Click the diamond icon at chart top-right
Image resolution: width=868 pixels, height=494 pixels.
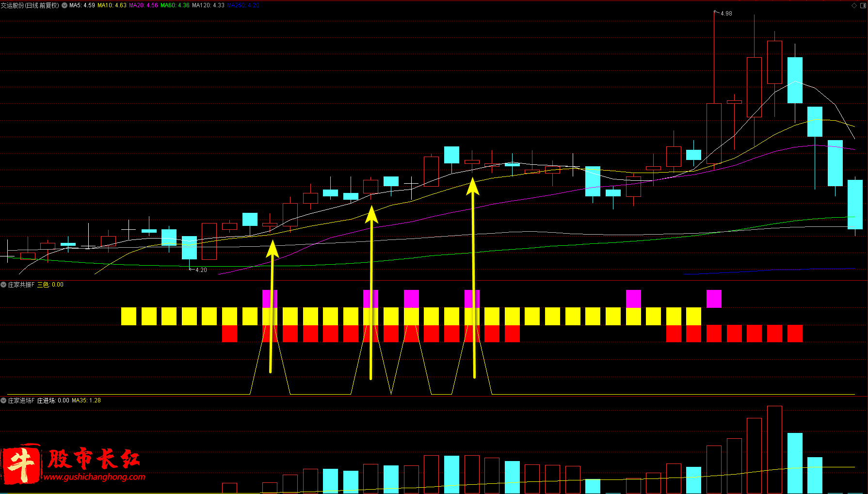coord(854,5)
